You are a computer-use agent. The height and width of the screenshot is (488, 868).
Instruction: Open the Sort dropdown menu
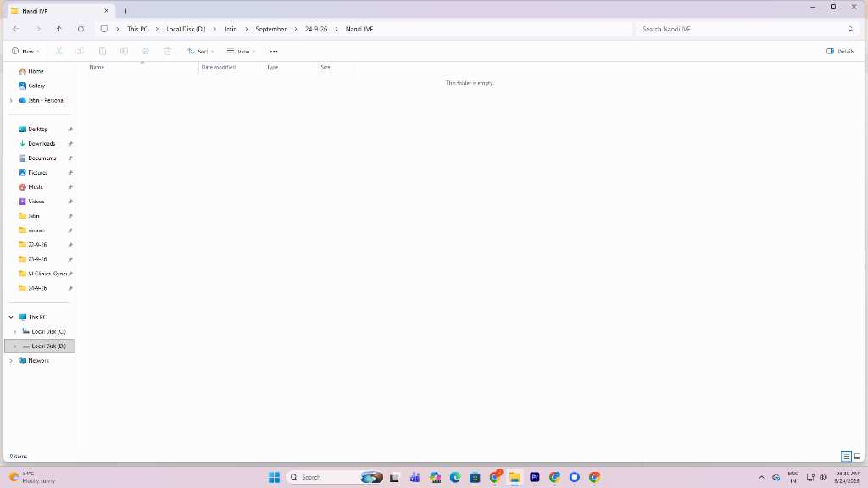click(200, 52)
